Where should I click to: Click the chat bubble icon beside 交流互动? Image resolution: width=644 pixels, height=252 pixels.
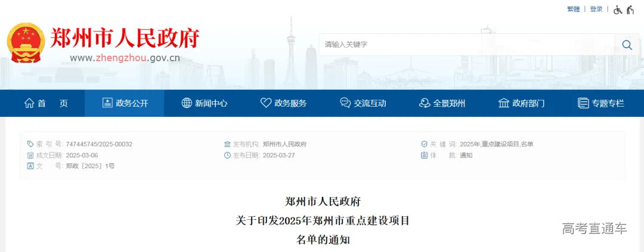345,103
